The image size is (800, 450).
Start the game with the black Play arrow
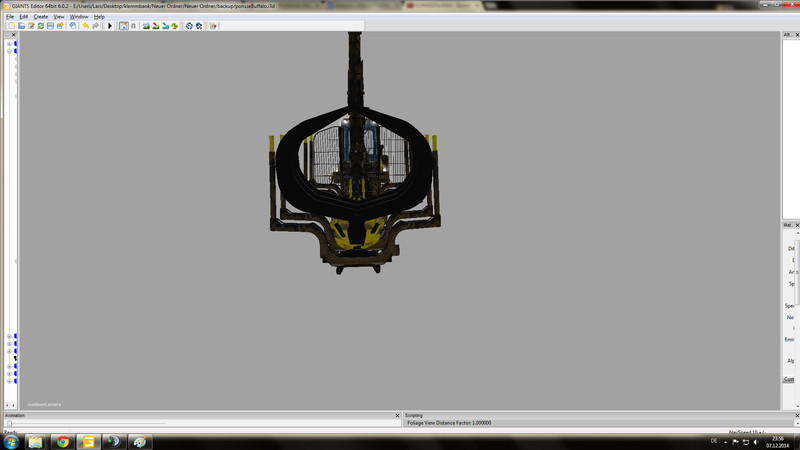point(110,26)
